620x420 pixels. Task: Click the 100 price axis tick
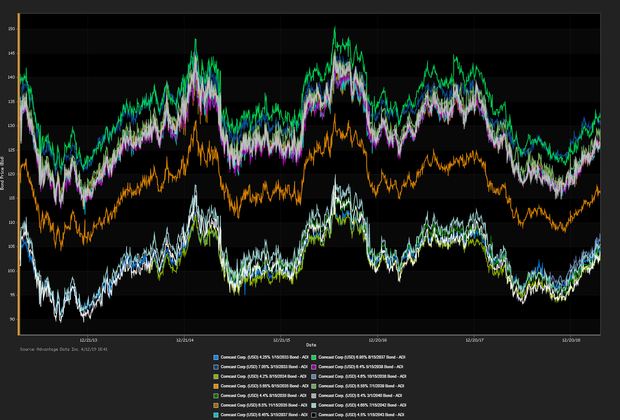coord(11,271)
